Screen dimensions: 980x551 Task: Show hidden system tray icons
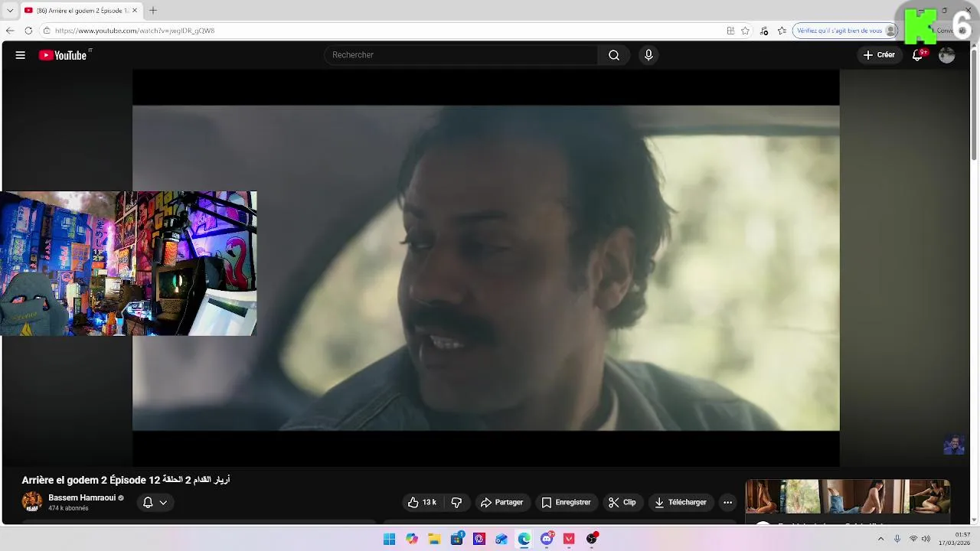pyautogui.click(x=880, y=539)
